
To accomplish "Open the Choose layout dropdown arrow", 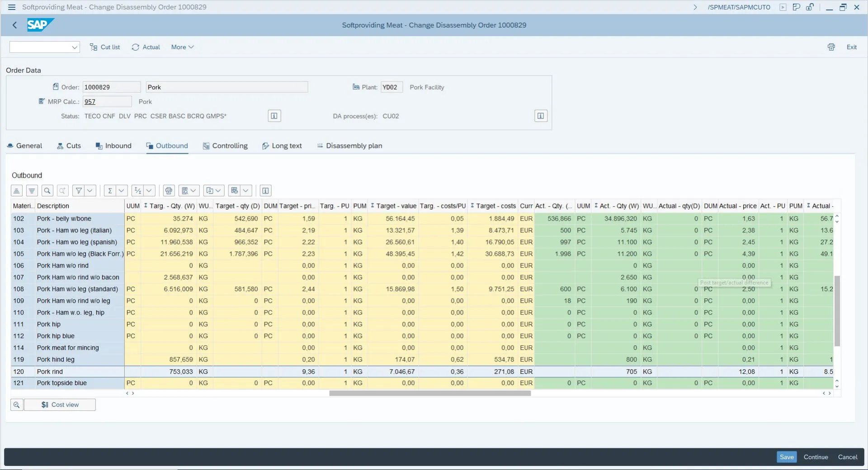I will (x=246, y=191).
